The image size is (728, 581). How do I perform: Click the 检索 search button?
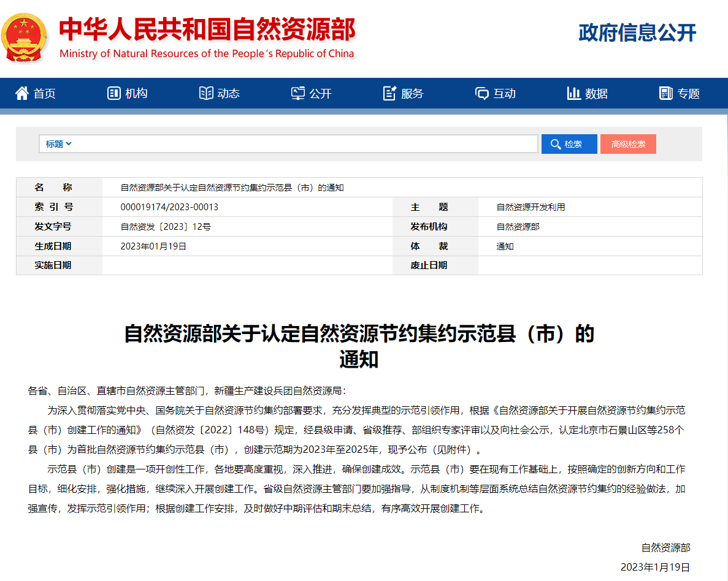click(x=569, y=144)
